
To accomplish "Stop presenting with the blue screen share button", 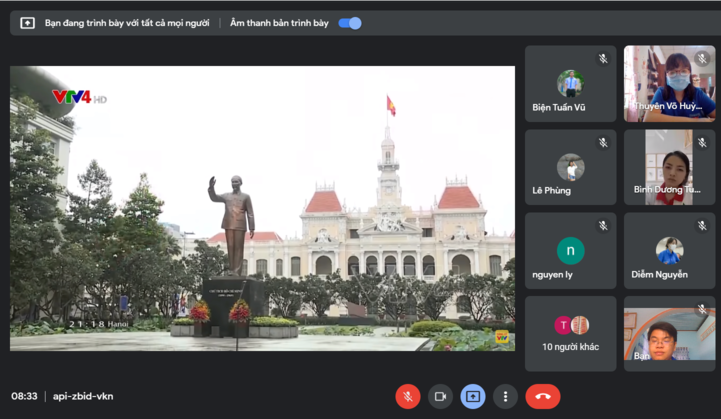I will (473, 396).
